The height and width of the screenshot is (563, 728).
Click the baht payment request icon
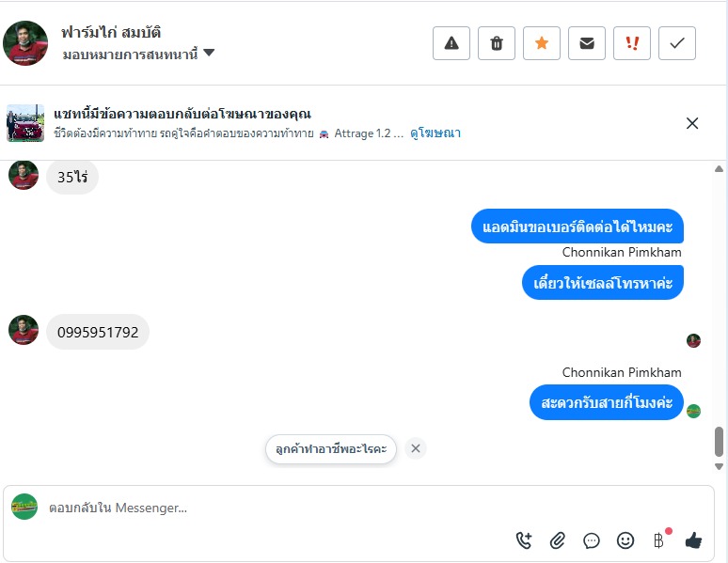point(658,540)
